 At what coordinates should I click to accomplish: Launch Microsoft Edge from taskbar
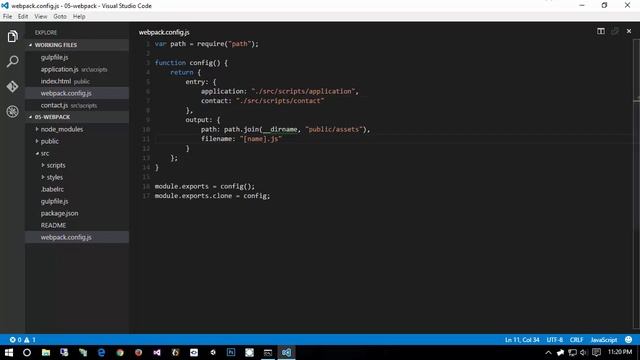[101, 352]
